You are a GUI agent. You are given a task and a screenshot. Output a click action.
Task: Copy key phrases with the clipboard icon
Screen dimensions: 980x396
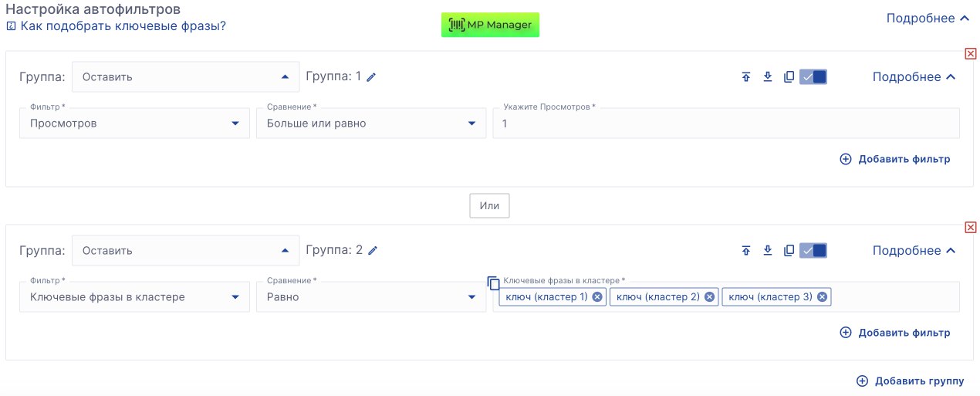(494, 283)
